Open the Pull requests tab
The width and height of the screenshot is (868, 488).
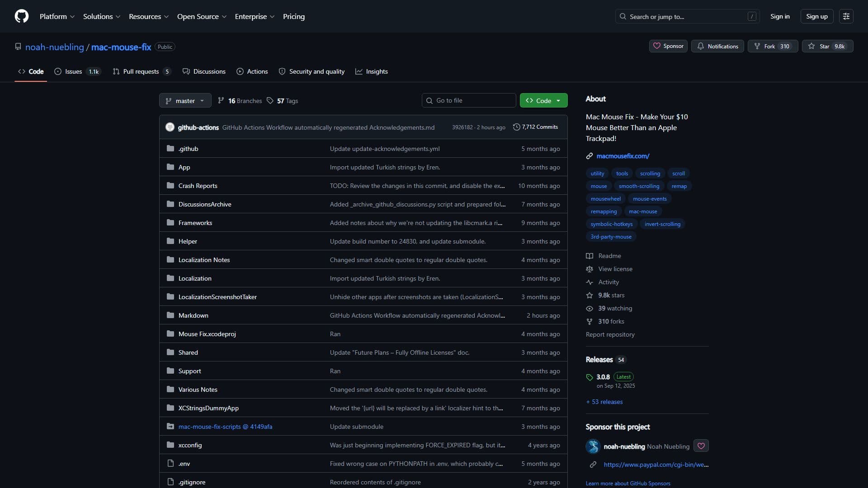click(142, 71)
